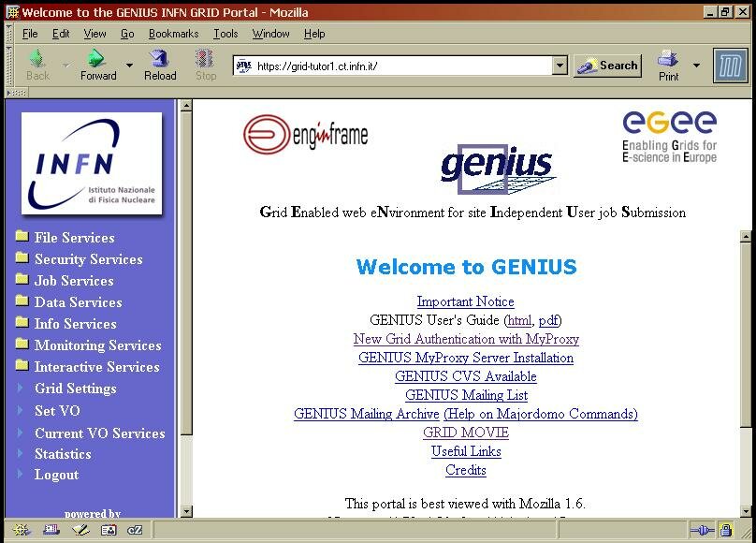Open Address Book status bar icon
This screenshot has height=543, width=756.
click(x=109, y=530)
